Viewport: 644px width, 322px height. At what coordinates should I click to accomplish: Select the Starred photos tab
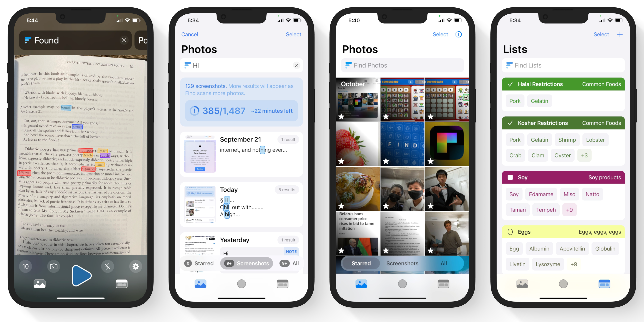pyautogui.click(x=361, y=263)
